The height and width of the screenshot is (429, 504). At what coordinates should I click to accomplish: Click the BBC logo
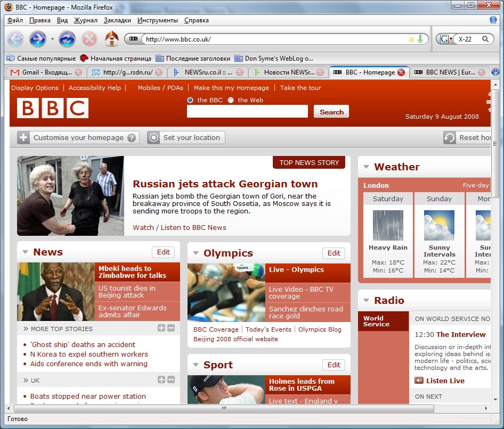coord(53,108)
